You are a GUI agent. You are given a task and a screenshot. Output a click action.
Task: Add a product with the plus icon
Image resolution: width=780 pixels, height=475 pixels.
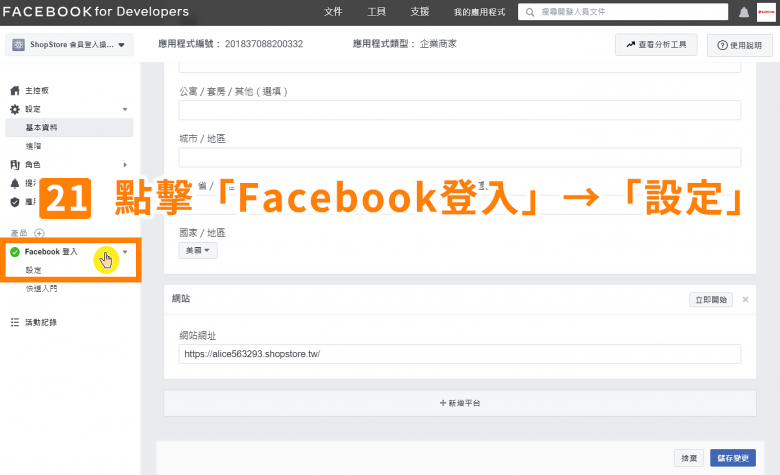pyautogui.click(x=39, y=233)
